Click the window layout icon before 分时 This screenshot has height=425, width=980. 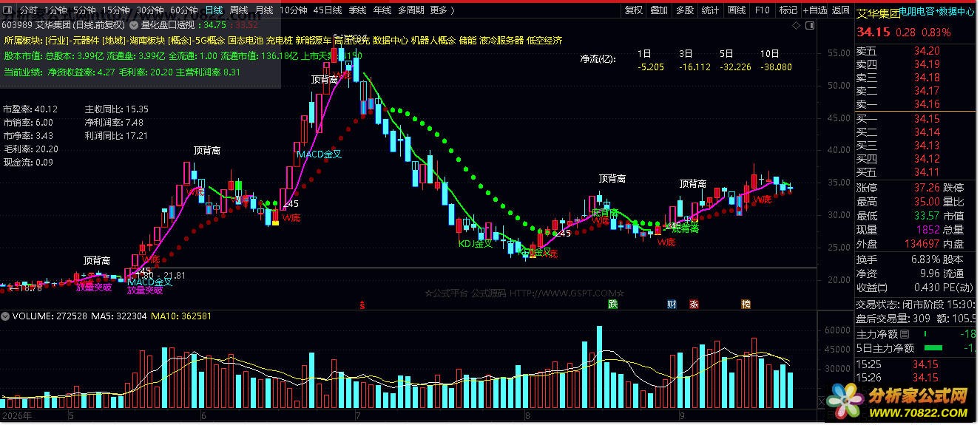9,10
